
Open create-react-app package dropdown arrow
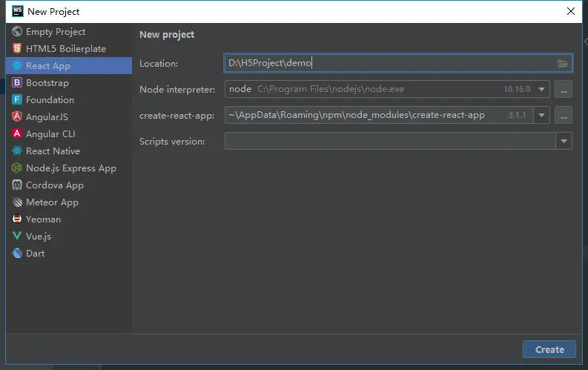[541, 115]
